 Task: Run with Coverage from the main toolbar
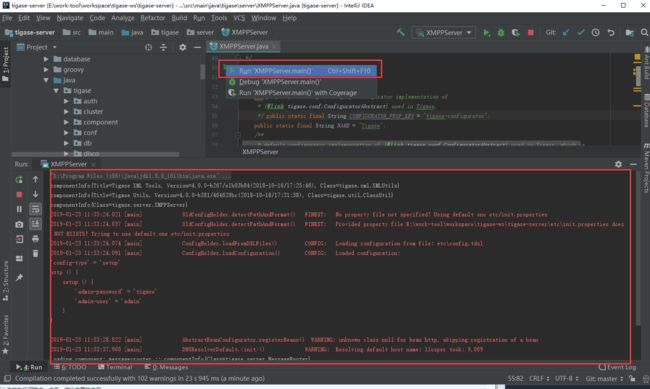(515, 32)
